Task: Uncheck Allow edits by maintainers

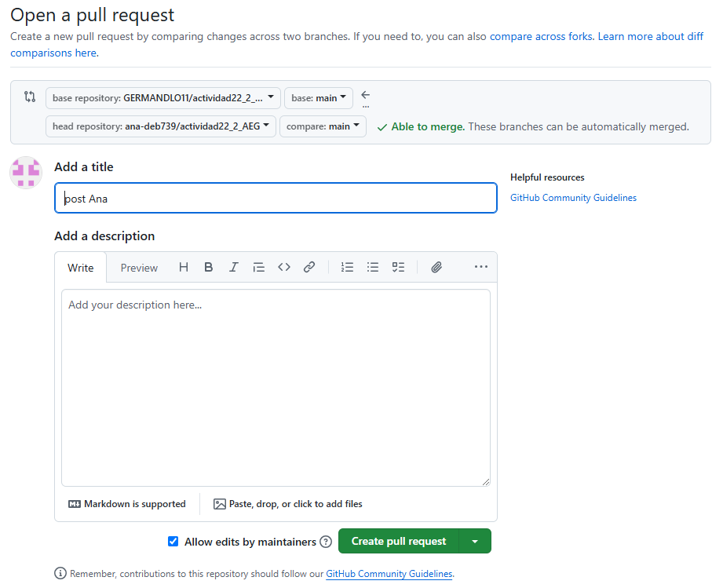Action: [x=173, y=542]
